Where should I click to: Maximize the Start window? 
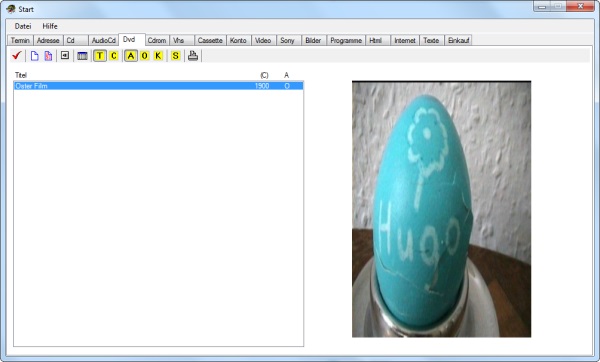[558, 7]
